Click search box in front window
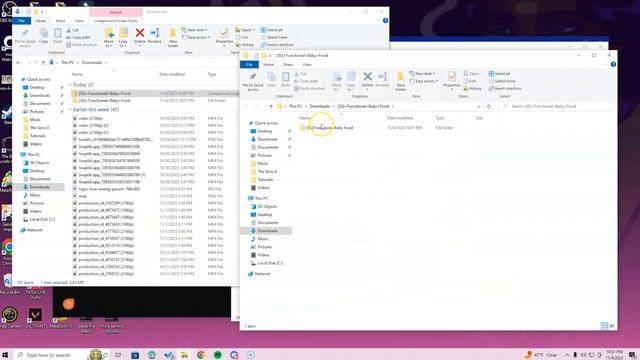Screen dimensions: 640x360 coord(556,106)
